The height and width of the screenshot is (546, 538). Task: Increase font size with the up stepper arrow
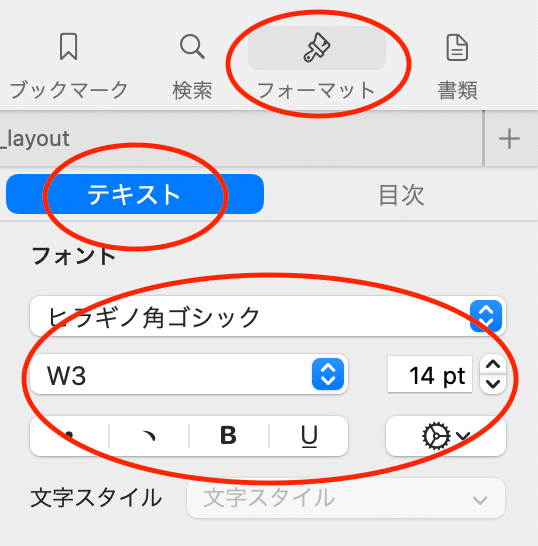493,365
